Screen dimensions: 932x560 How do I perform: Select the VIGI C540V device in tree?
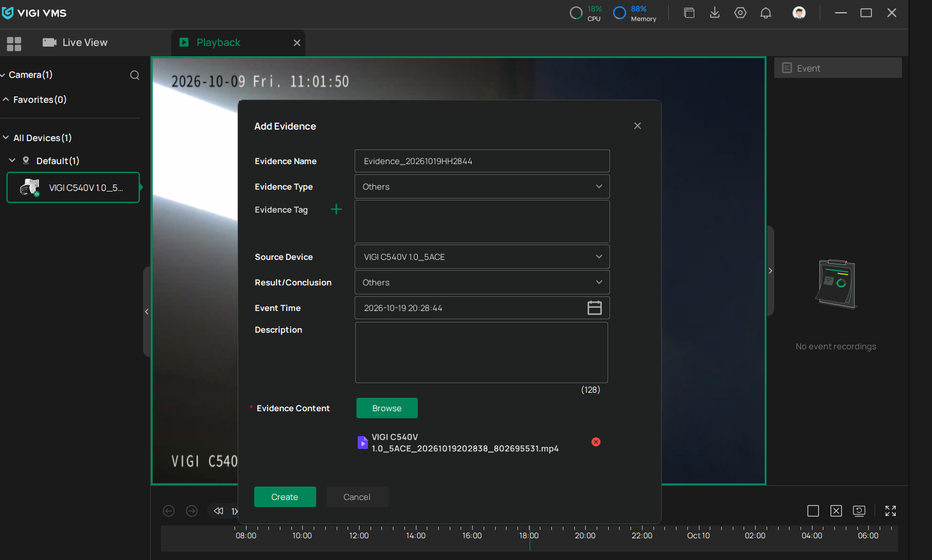coord(73,188)
